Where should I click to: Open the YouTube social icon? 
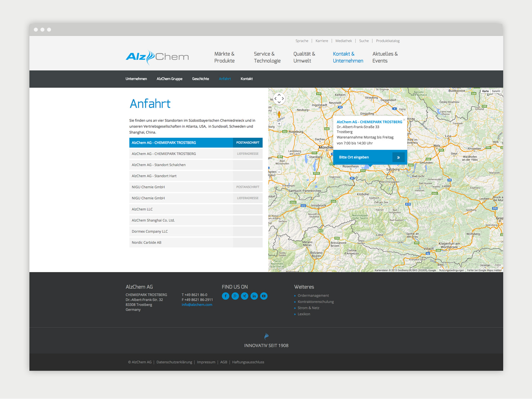tap(264, 296)
